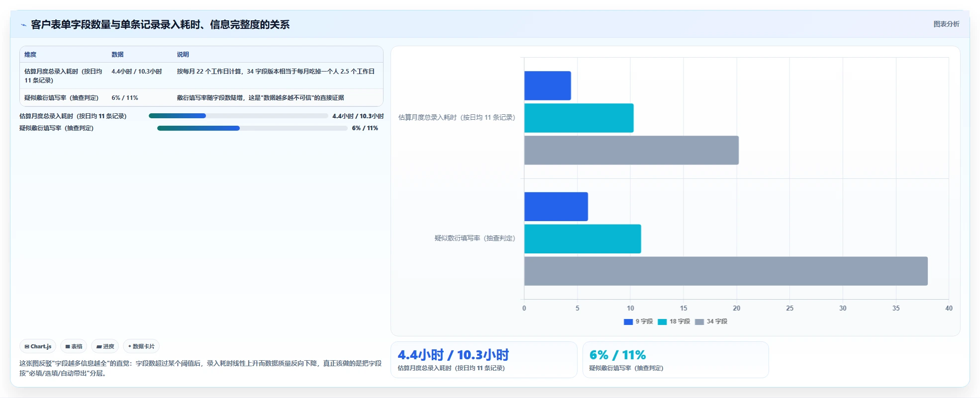Click the blue 9 字段 bar for 录入耗时
The image size is (980, 398).
[x=548, y=85]
